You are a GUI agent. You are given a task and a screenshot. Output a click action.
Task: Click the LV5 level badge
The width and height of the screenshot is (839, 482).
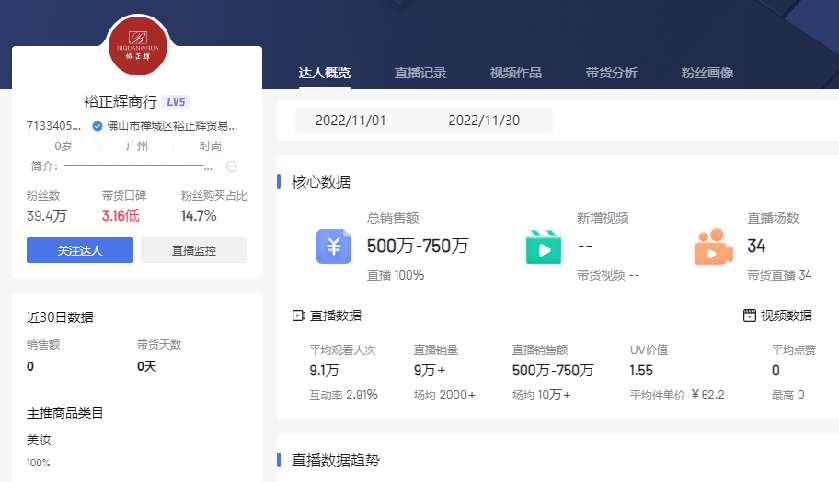click(176, 102)
